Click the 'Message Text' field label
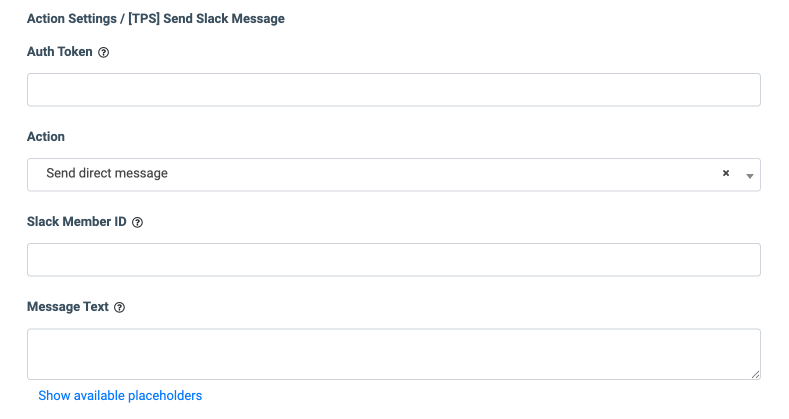Screen dimensions: 789x419 click(x=68, y=307)
